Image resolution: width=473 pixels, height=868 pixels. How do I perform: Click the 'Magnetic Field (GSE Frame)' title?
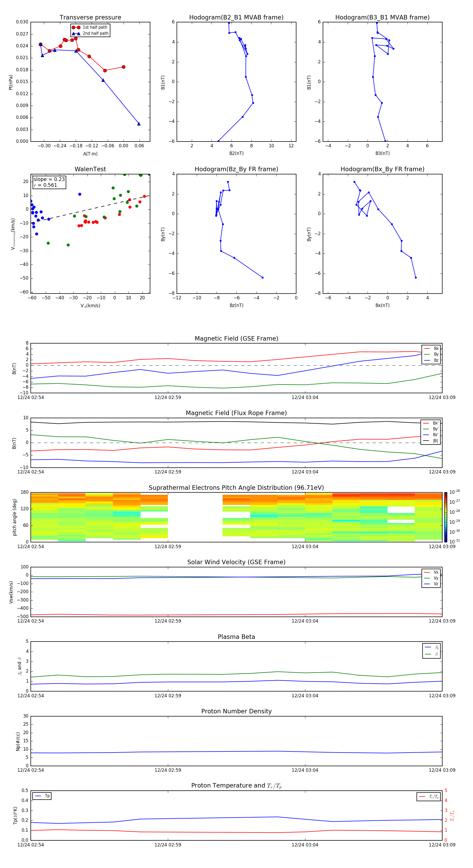point(236,339)
